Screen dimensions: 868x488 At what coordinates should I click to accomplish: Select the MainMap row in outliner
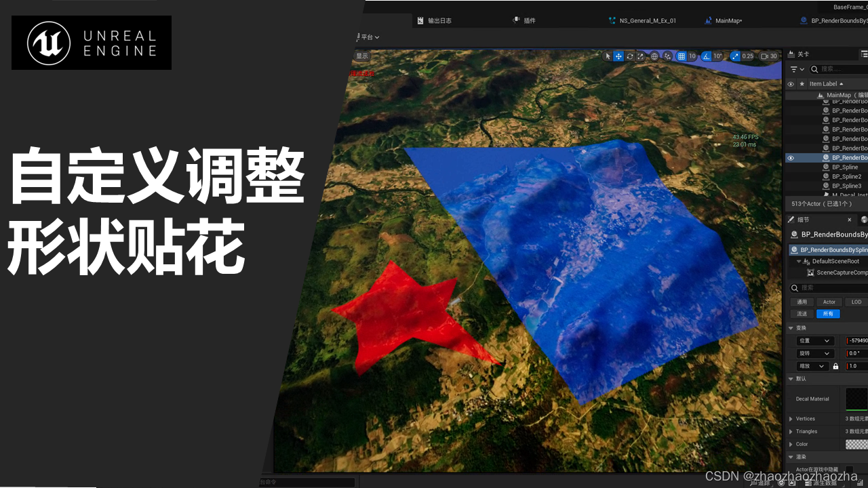(x=826, y=96)
